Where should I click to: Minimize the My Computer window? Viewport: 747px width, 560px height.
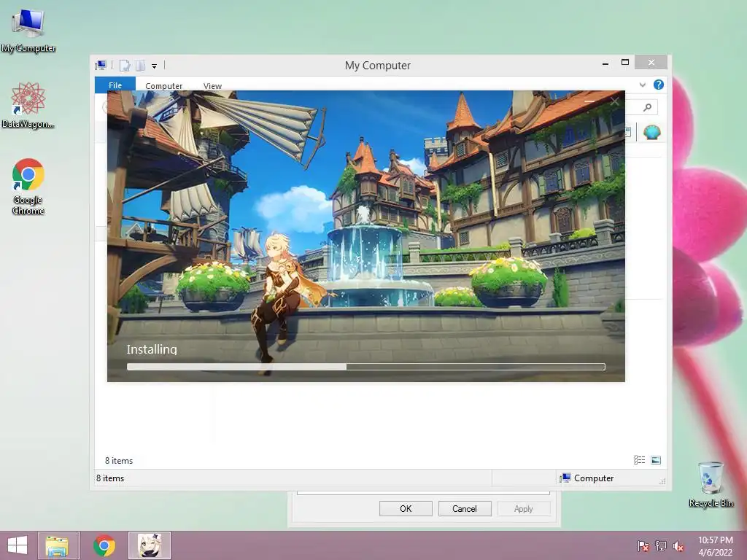tap(605, 63)
